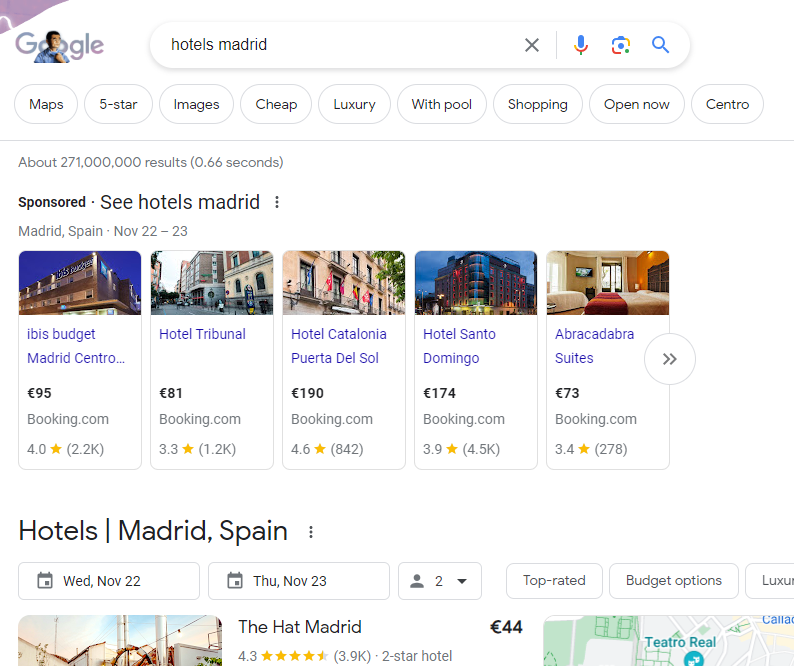794x666 pixels.
Task: Click calendar icon in Thu, Nov 23 field
Action: [x=235, y=580]
